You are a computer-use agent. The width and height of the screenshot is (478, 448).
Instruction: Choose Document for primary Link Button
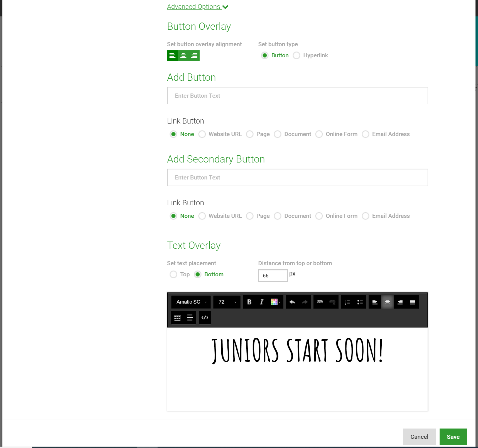coord(278,134)
